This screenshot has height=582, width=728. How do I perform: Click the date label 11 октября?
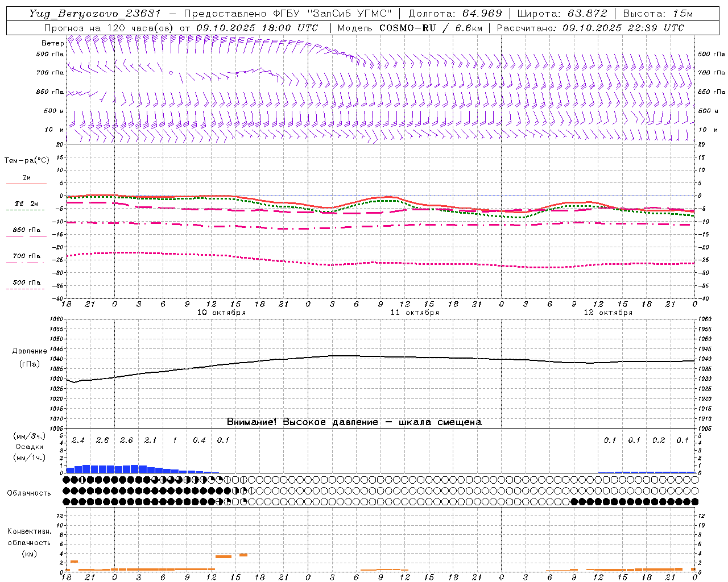pyautogui.click(x=415, y=313)
